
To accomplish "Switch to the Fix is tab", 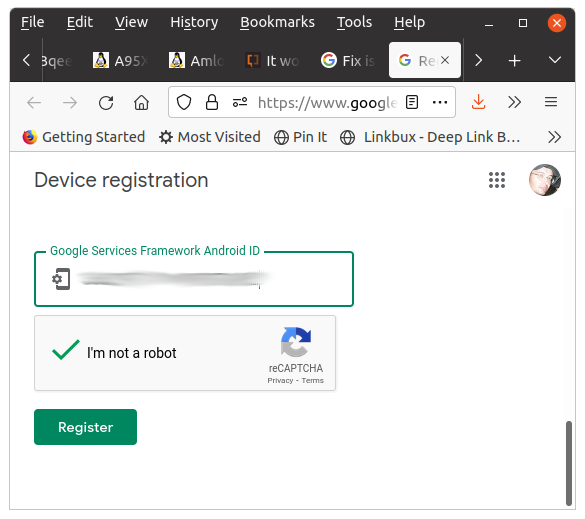I will pos(348,60).
